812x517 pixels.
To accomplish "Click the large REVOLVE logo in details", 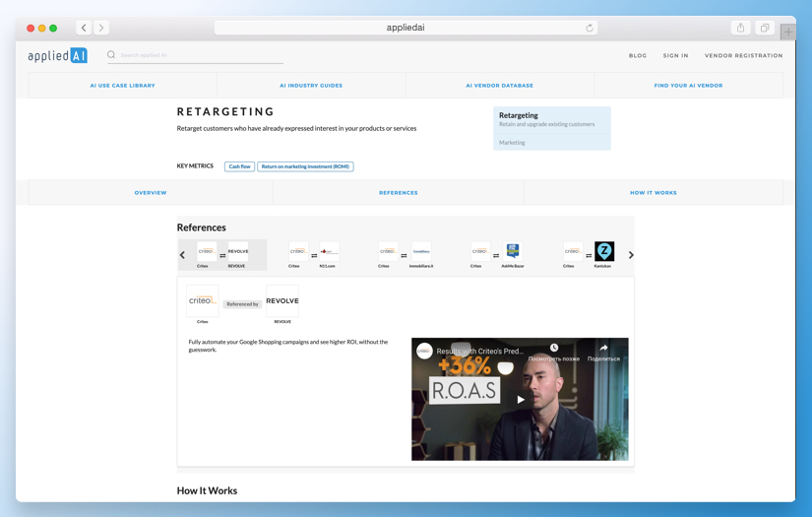I will [282, 300].
